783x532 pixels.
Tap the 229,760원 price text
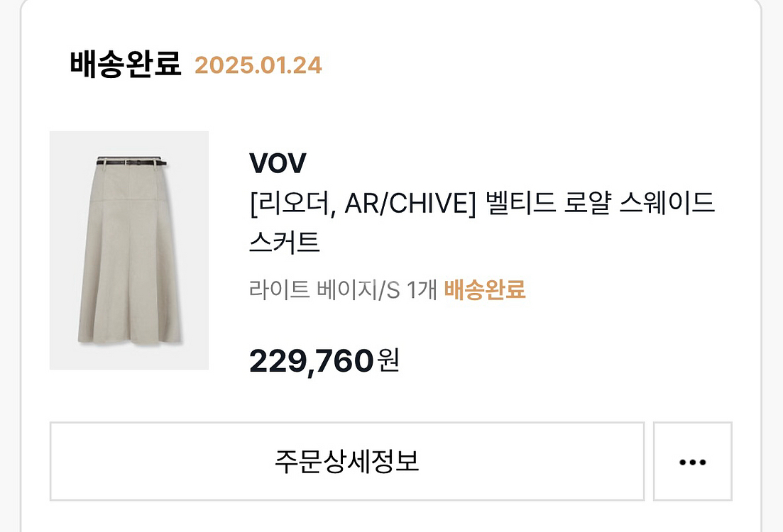(324, 361)
